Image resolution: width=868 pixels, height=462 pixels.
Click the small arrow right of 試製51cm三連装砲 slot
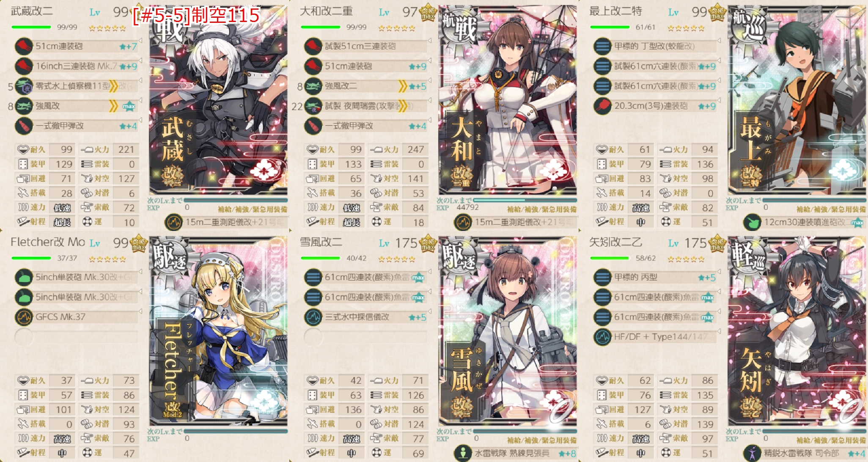pos(429,41)
